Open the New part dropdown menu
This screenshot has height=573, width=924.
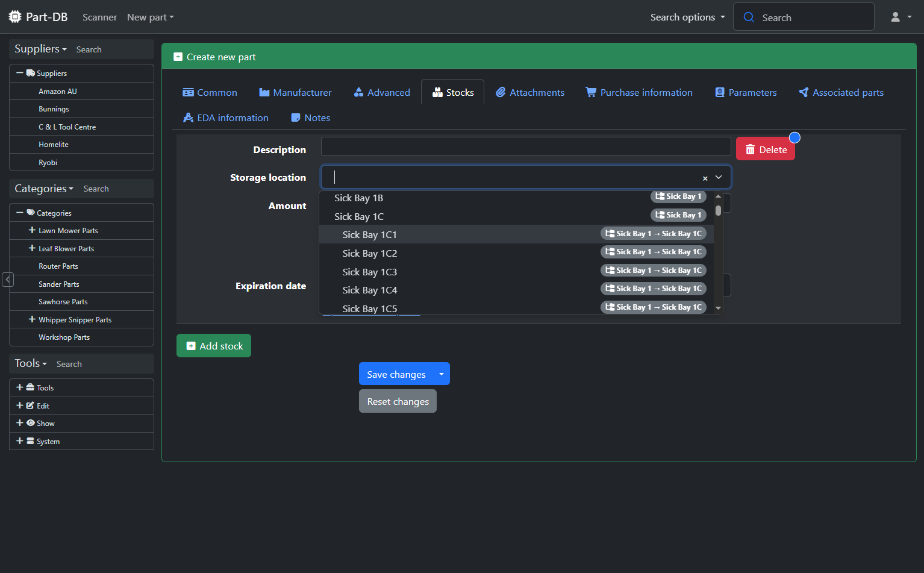pyautogui.click(x=151, y=17)
